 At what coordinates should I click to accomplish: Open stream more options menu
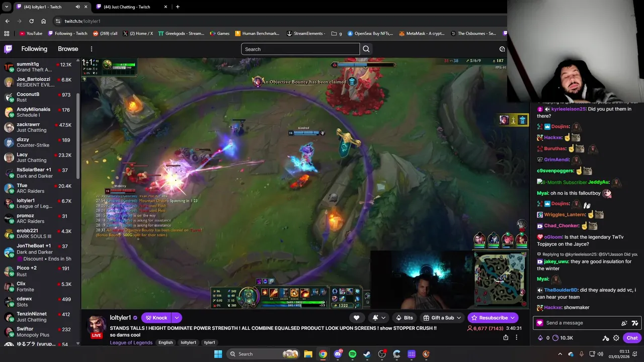[x=516, y=337]
